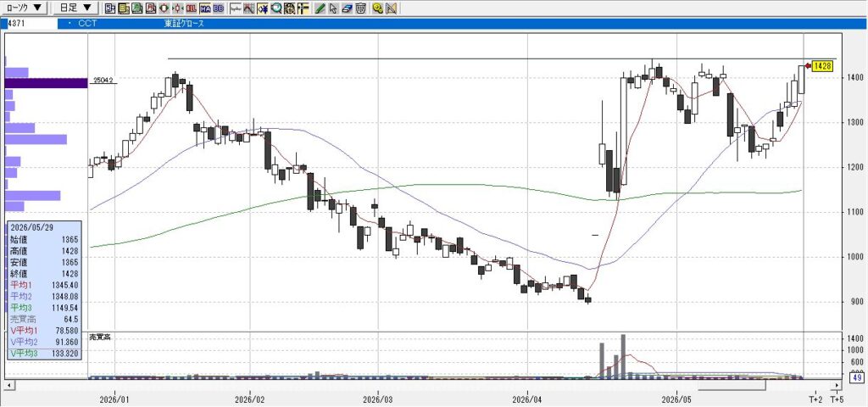Click the 900 price axis label
This screenshot has height=407, width=868.
tap(856, 302)
